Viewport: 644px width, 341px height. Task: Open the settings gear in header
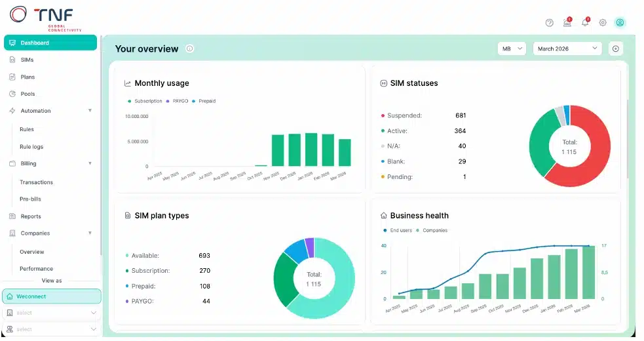tap(603, 22)
